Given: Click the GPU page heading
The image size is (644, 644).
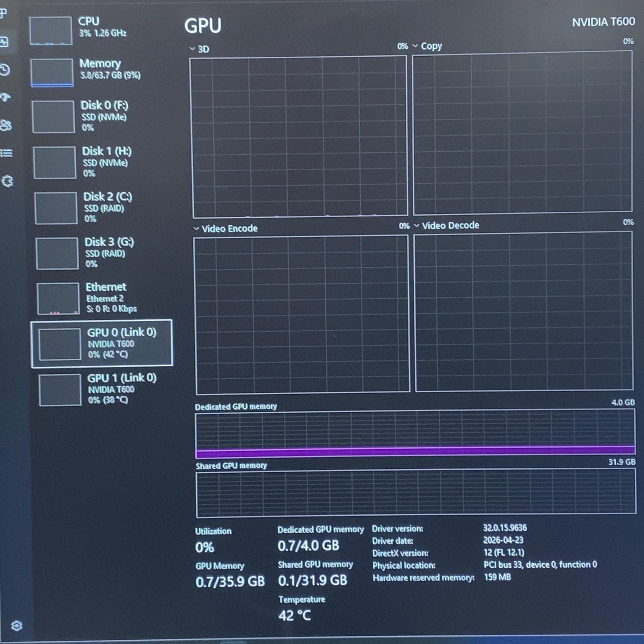Looking at the screenshot, I should 203,26.
